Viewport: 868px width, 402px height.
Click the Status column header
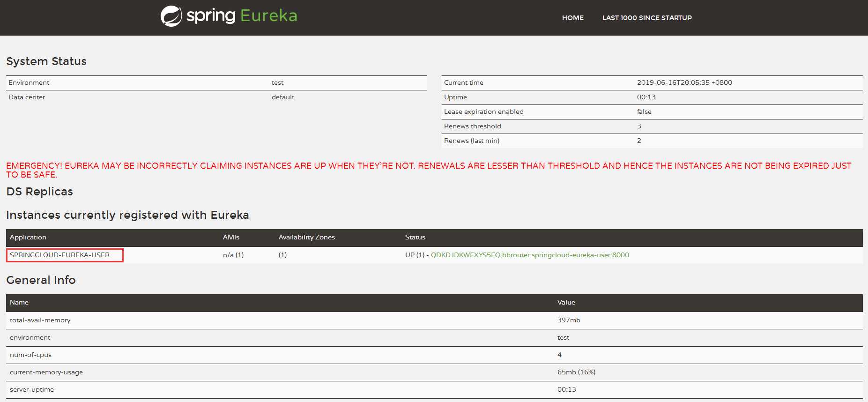[x=415, y=237]
